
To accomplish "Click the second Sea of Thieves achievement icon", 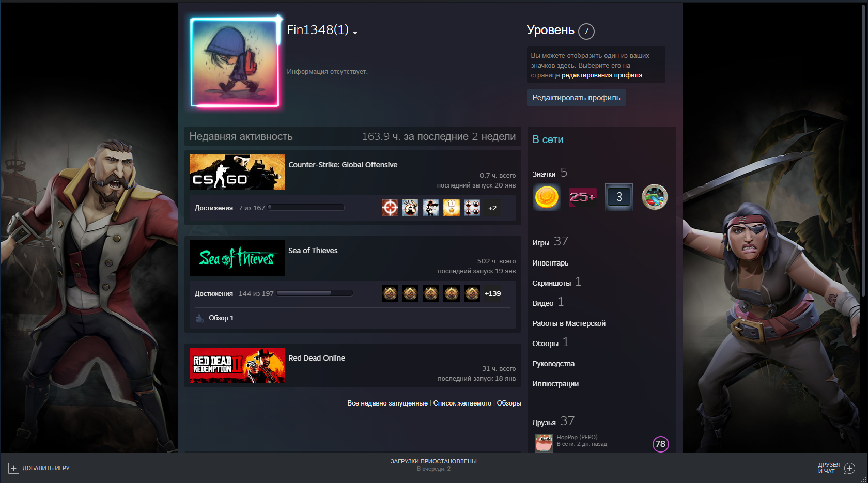I will point(410,293).
